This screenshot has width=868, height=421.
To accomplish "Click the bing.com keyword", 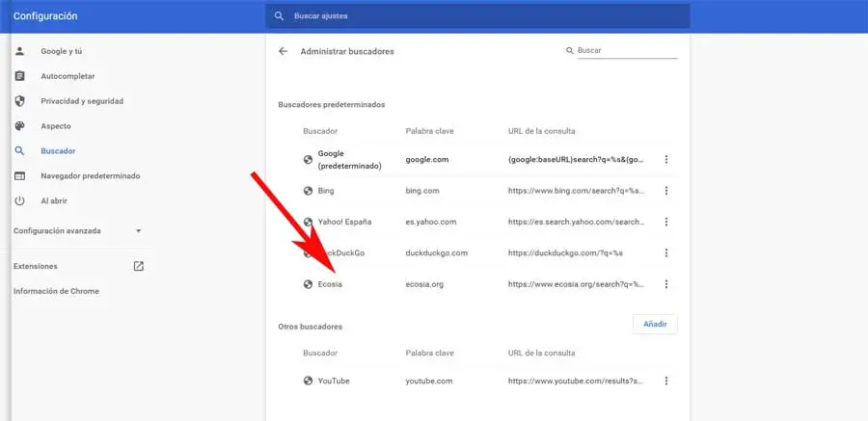I will pyautogui.click(x=422, y=191).
